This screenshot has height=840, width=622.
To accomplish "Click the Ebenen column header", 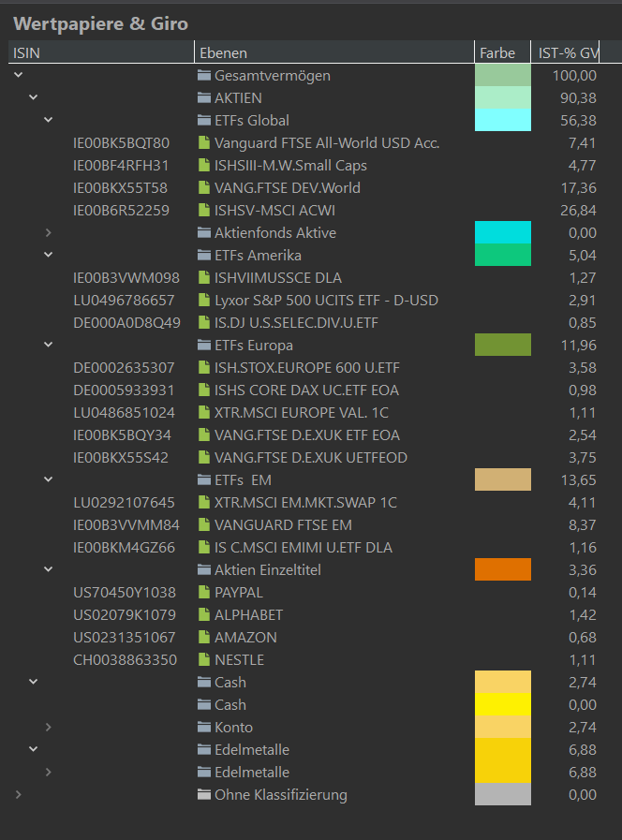I will (x=334, y=52).
